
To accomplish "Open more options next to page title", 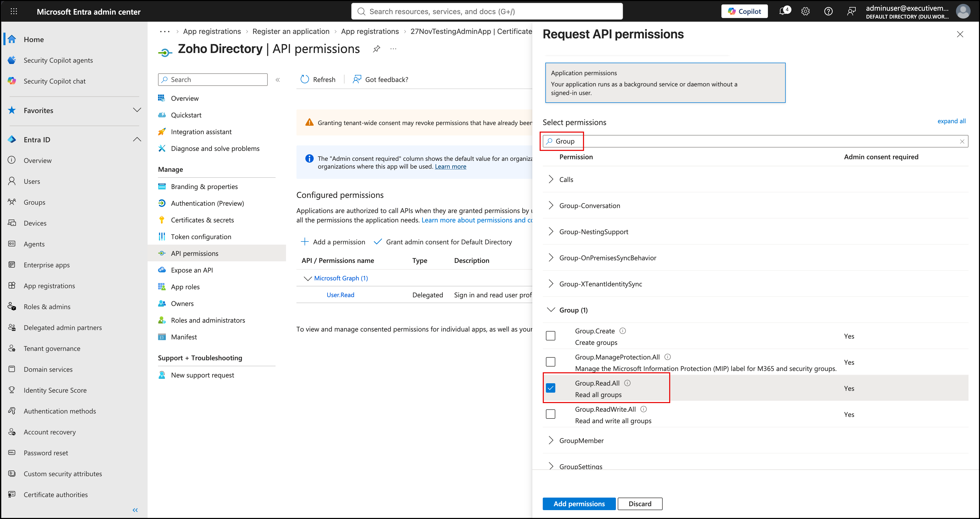I will pyautogui.click(x=393, y=49).
